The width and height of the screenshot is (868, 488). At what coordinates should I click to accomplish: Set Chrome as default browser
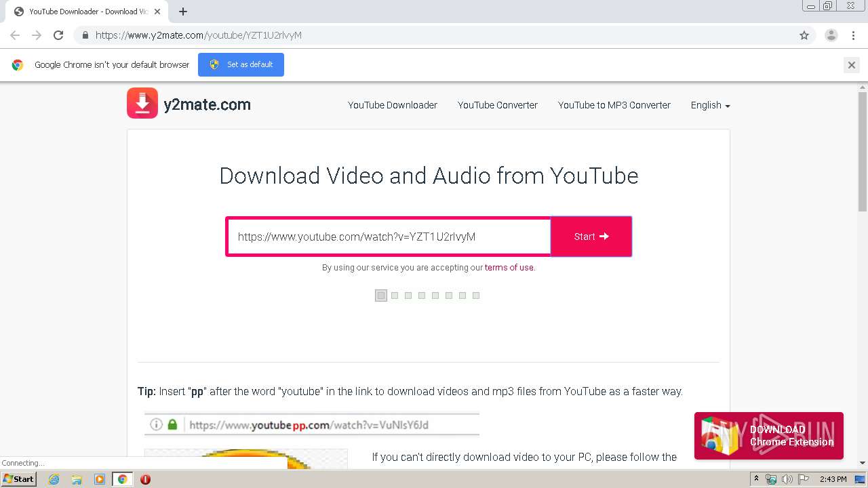(x=241, y=65)
